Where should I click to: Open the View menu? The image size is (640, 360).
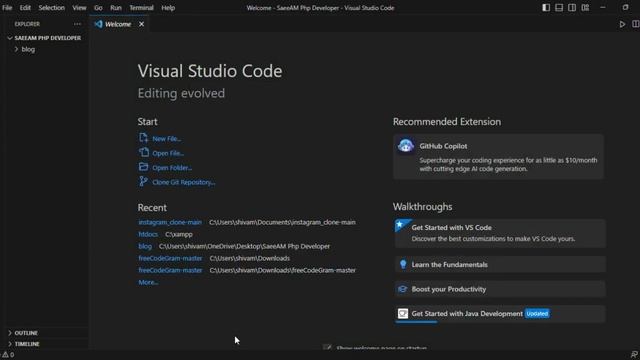click(x=79, y=8)
